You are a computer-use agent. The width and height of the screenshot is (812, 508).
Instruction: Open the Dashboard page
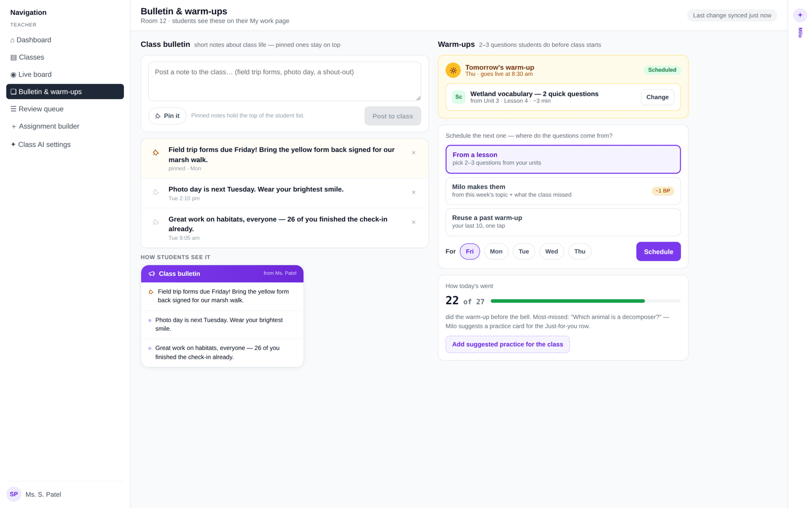[65, 40]
